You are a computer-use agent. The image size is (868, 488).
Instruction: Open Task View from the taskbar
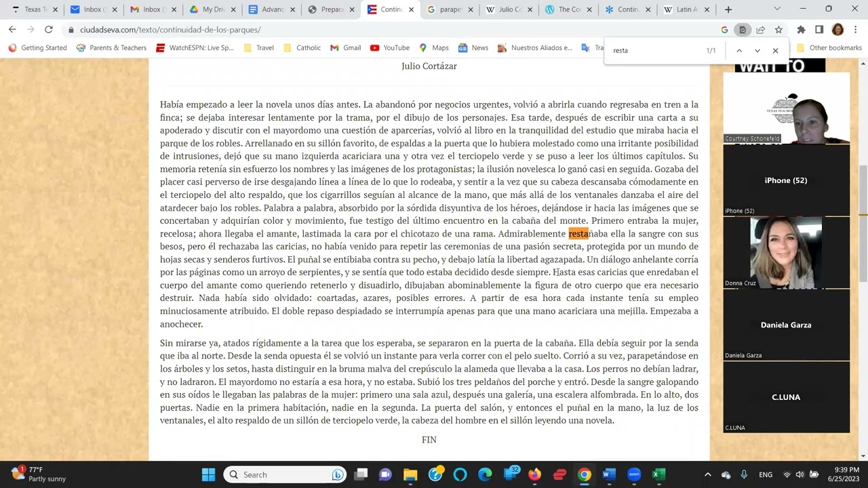[361, 474]
